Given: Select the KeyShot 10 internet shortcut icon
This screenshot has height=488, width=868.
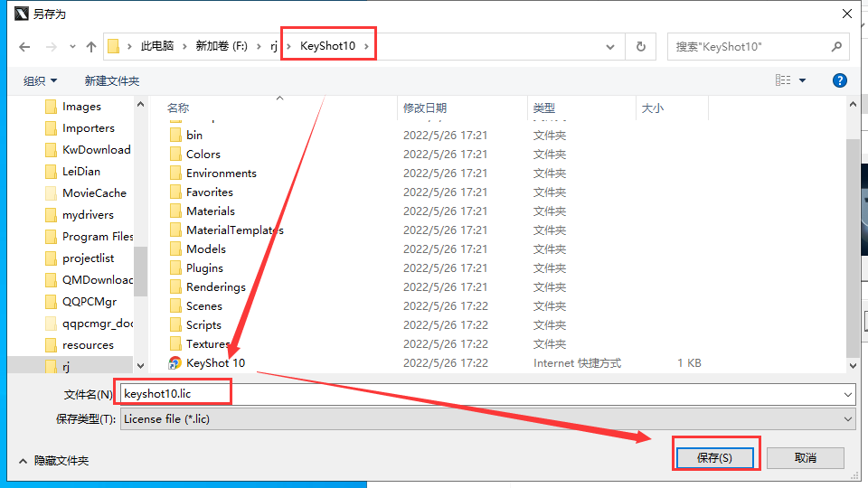Looking at the screenshot, I should coord(175,363).
